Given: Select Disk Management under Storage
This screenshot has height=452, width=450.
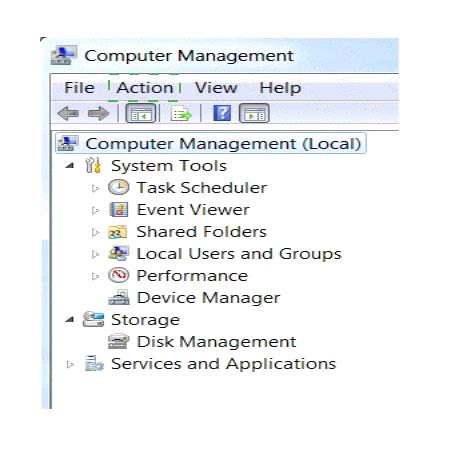Looking at the screenshot, I should point(216,342).
